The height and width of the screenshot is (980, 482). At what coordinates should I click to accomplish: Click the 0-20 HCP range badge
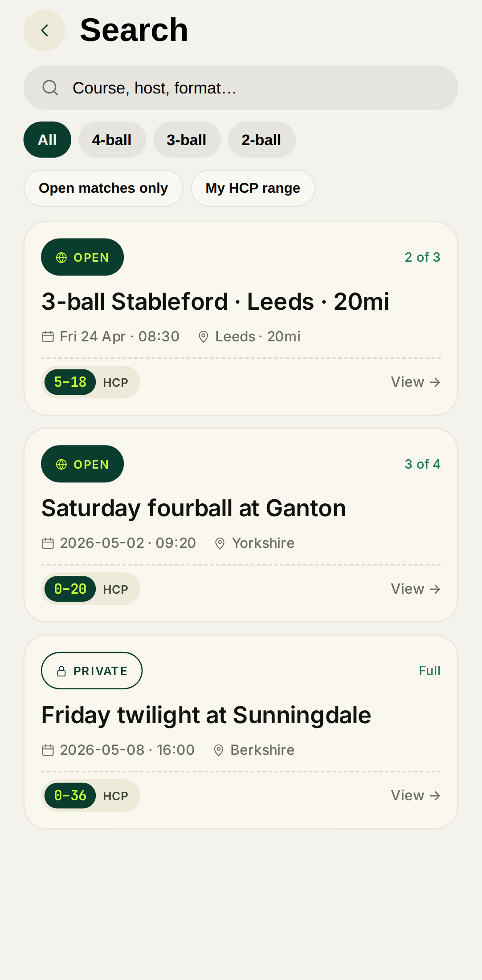(70, 589)
